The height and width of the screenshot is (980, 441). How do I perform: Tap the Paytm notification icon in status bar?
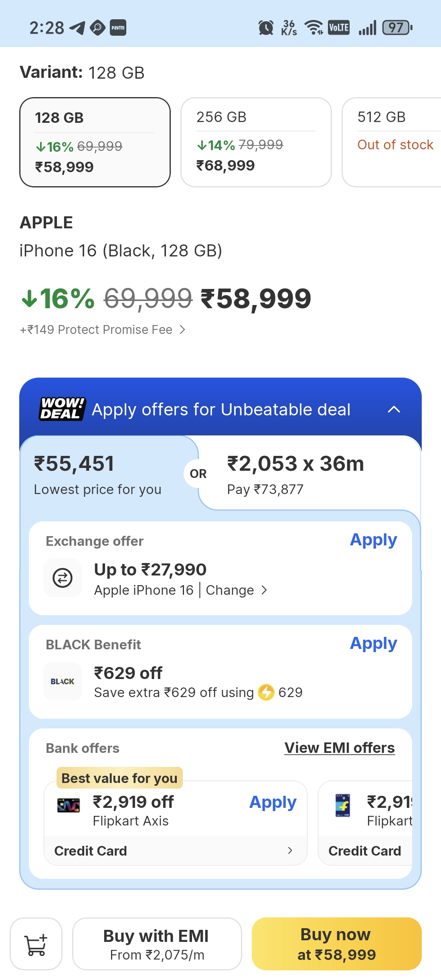[x=118, y=28]
